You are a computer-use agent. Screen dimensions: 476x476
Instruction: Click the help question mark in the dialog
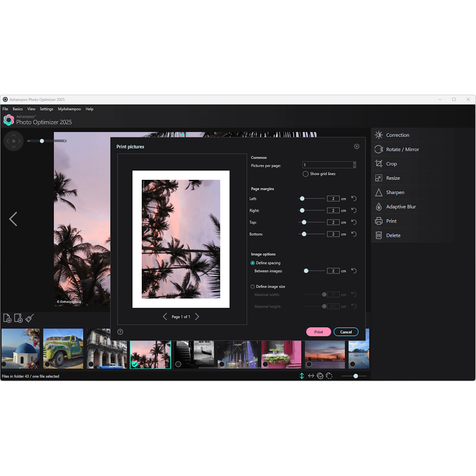tap(120, 332)
